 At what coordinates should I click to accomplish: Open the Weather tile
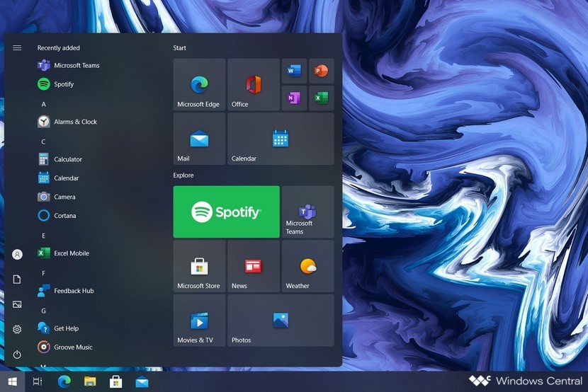(x=307, y=266)
